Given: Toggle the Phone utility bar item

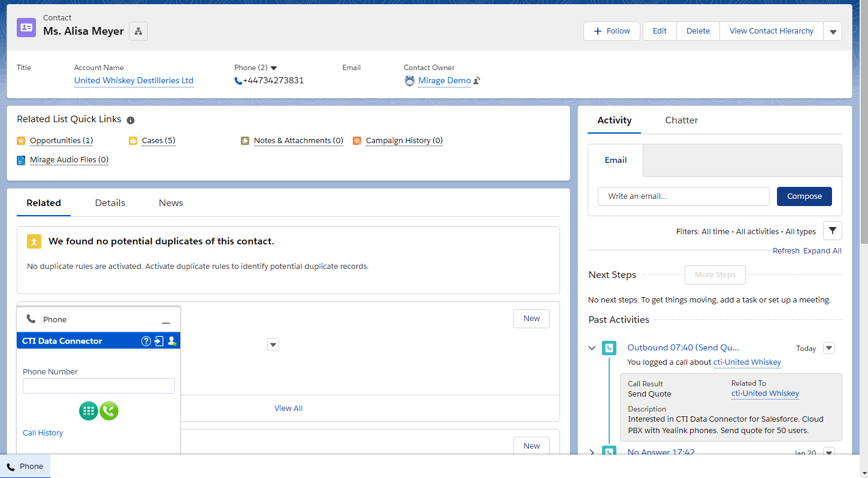Looking at the screenshot, I should pos(25,466).
